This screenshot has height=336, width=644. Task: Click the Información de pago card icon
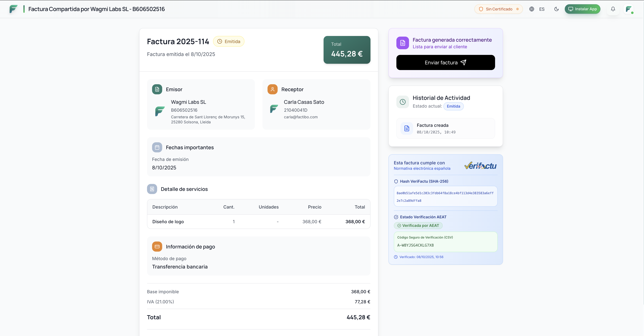(x=157, y=247)
